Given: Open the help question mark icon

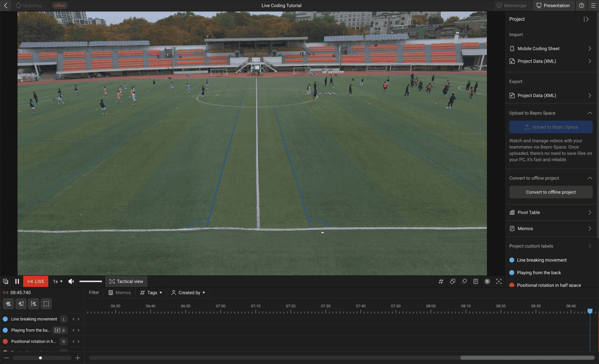Looking at the screenshot, I should pyautogui.click(x=581, y=6).
